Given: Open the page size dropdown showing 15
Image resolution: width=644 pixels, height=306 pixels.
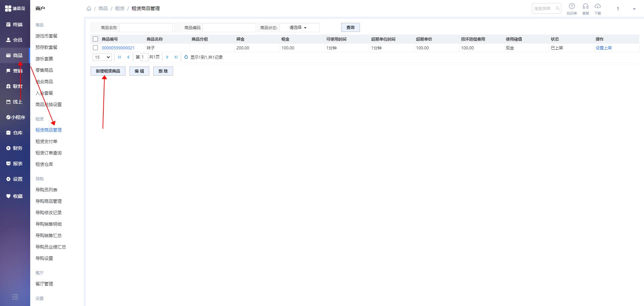Looking at the screenshot, I should coord(102,57).
